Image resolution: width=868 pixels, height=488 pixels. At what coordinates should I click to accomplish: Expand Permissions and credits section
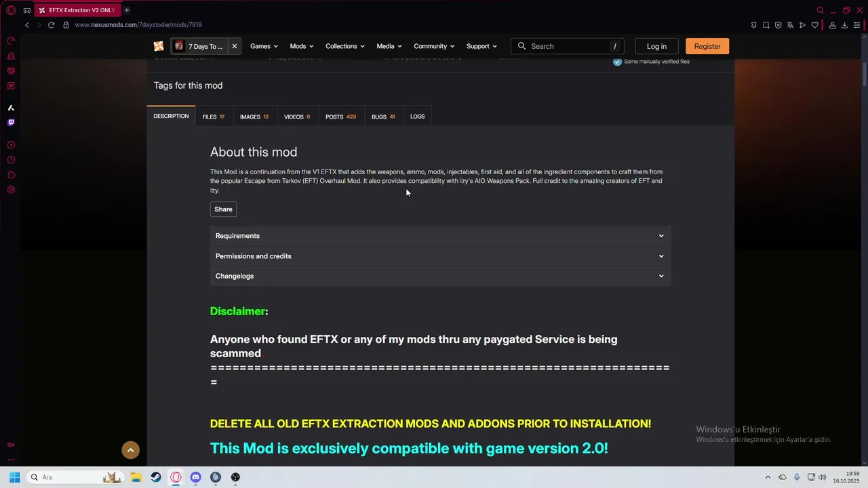tap(440, 256)
